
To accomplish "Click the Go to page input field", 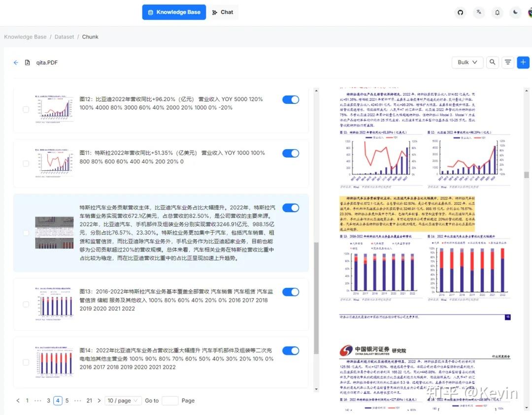I will (x=169, y=400).
